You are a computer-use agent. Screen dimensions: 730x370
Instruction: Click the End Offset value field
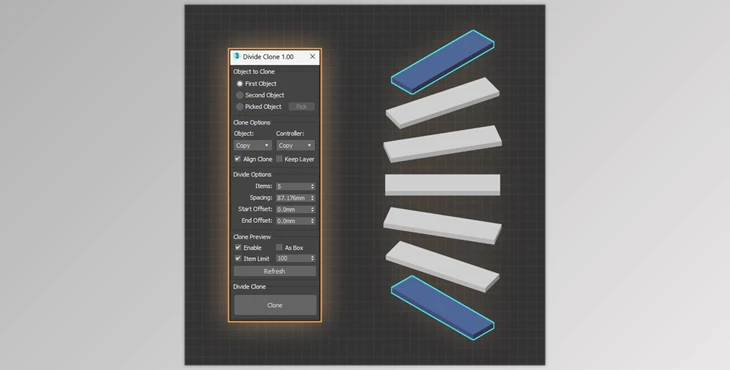click(293, 221)
